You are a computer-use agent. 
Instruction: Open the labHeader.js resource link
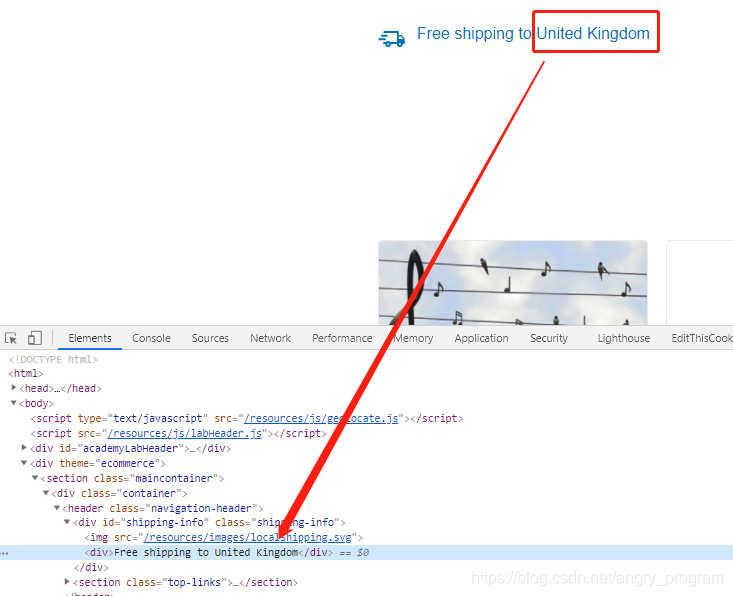(x=185, y=433)
